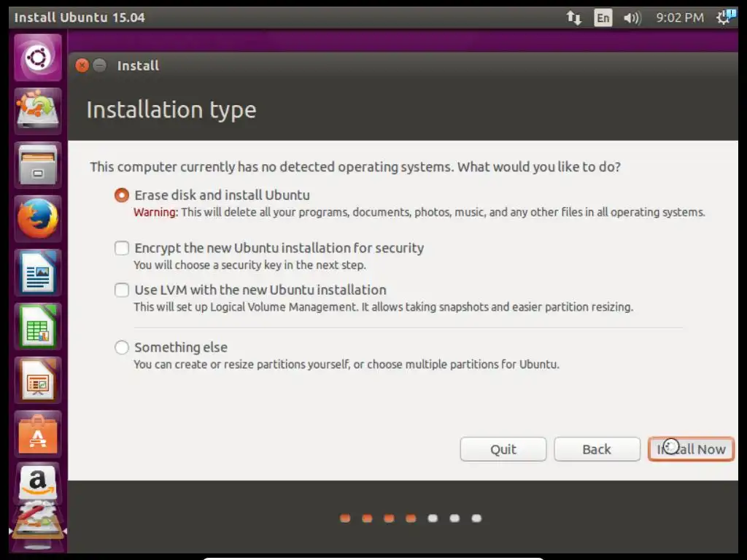Open the Files manager from launcher

pos(38,165)
